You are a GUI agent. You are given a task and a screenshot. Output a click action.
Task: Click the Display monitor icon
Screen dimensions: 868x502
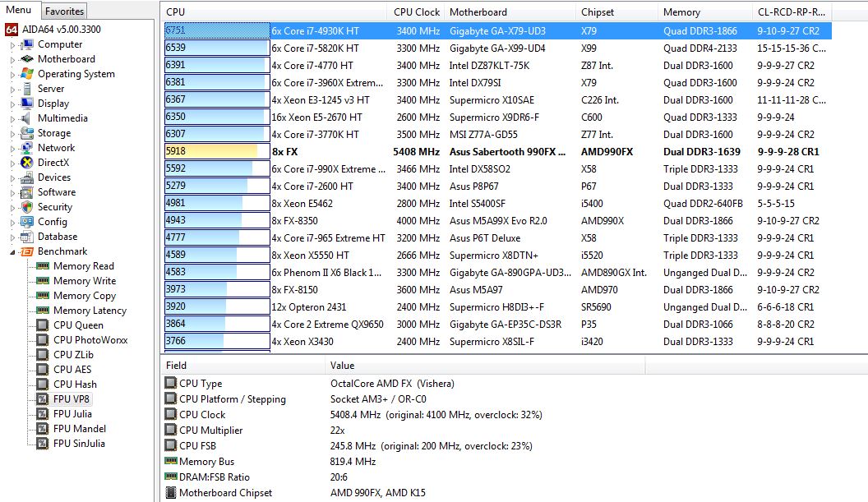pos(26,104)
